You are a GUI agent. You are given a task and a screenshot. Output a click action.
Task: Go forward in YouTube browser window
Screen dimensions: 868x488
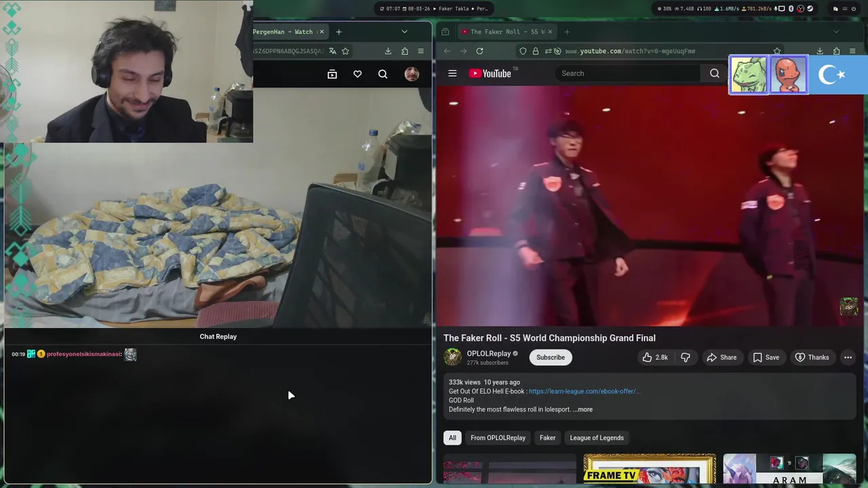(x=463, y=51)
